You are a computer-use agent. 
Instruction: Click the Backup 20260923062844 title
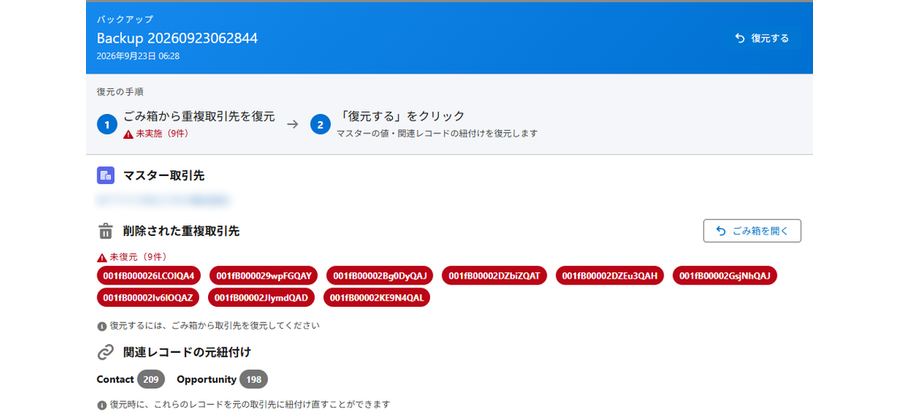[177, 38]
